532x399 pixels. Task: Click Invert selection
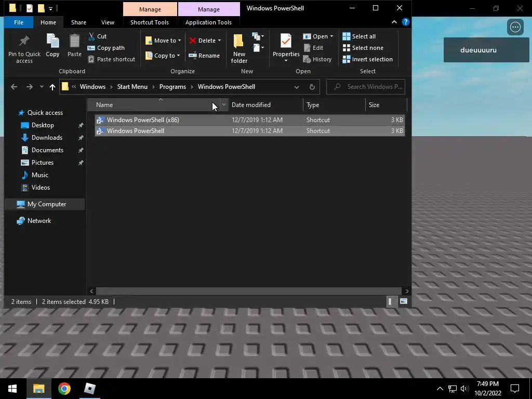point(367,59)
